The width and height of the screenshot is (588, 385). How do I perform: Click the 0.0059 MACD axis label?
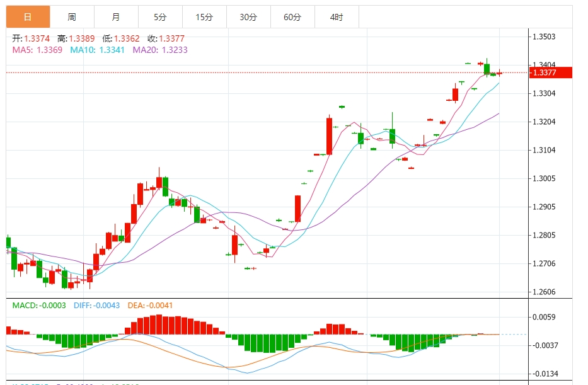pyautogui.click(x=544, y=317)
